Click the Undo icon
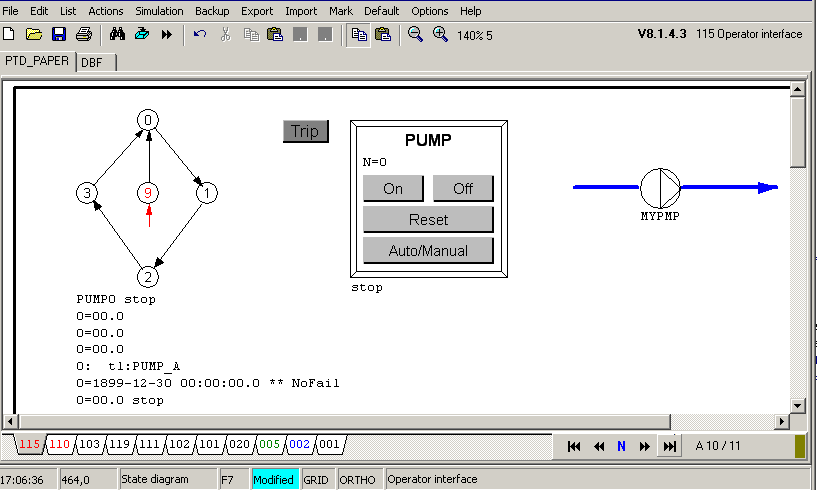This screenshot has height=491, width=818. tap(200, 34)
